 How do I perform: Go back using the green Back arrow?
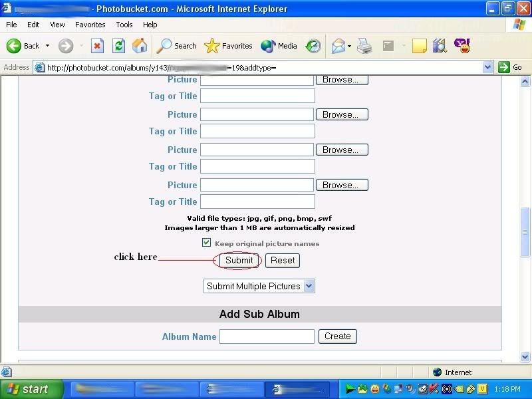(x=14, y=46)
